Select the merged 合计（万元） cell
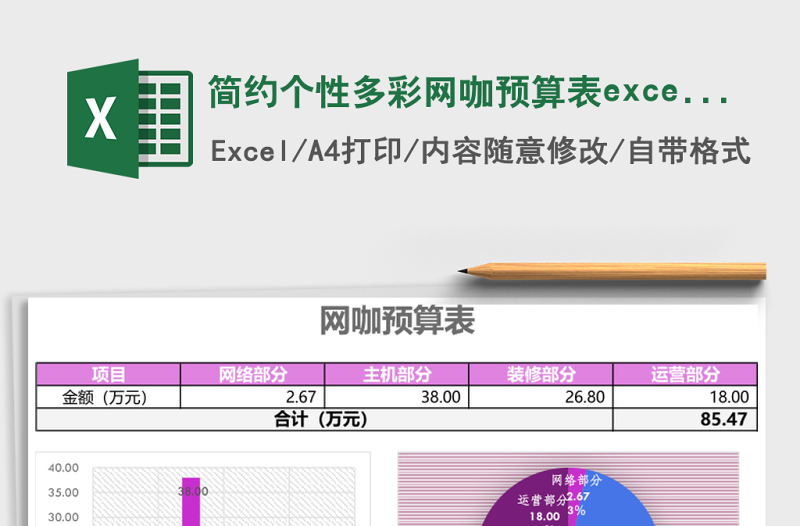This screenshot has height=526, width=800. 324,420
